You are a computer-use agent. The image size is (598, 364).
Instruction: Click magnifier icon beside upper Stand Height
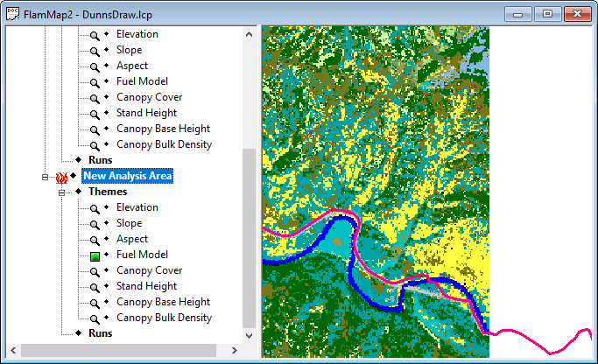point(95,115)
